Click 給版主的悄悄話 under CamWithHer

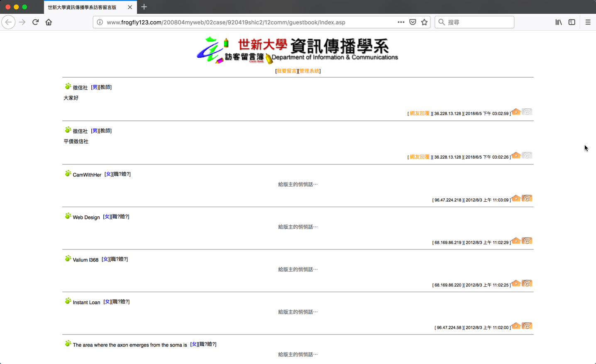tap(298, 184)
